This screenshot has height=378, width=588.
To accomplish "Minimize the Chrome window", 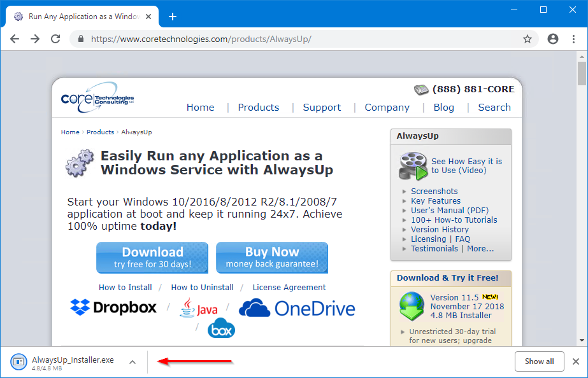I will (514, 10).
